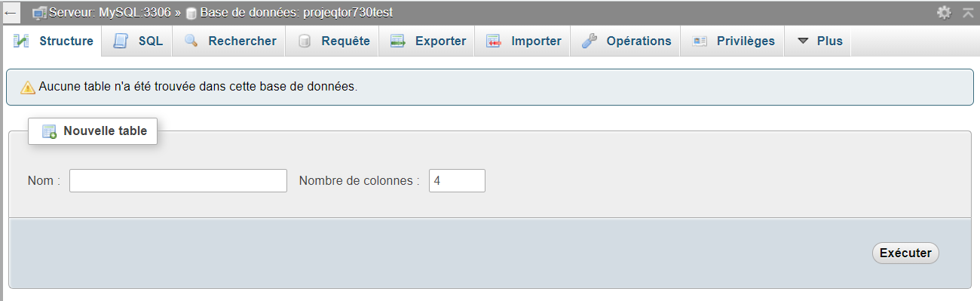This screenshot has height=301, width=980.
Task: Click the Exporter tab arrow icon
Action: pos(398,41)
